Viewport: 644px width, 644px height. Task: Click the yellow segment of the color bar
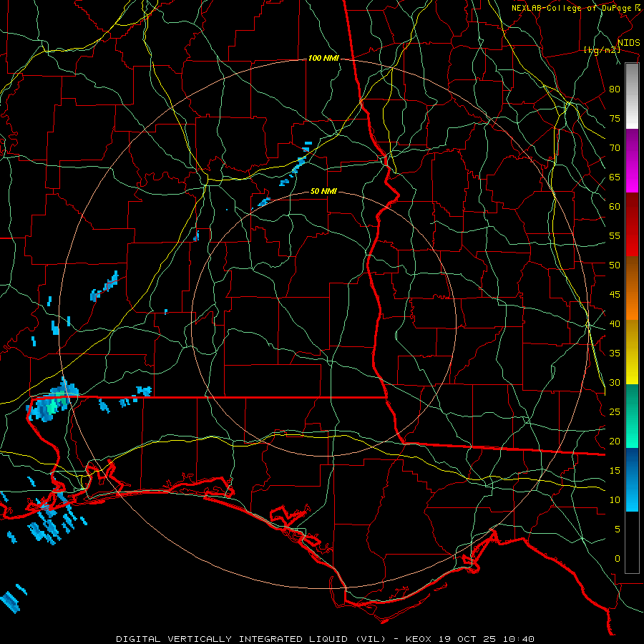(x=632, y=352)
